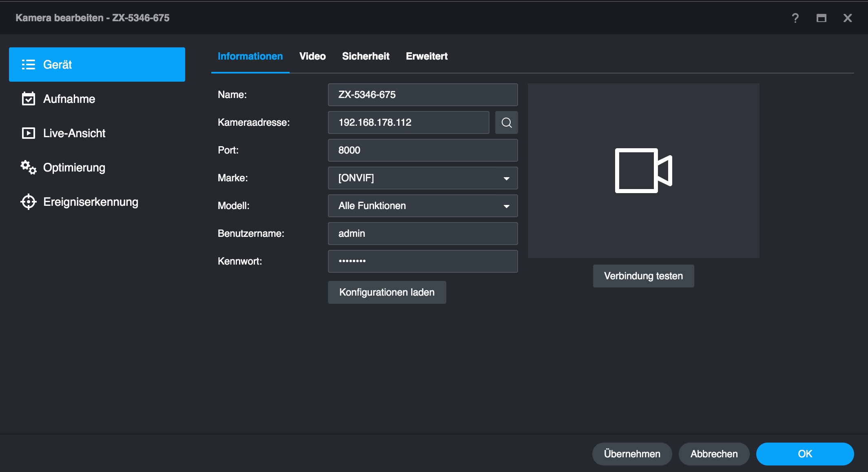Click the Gerät list icon in sidebar
The image size is (868, 472).
click(28, 65)
